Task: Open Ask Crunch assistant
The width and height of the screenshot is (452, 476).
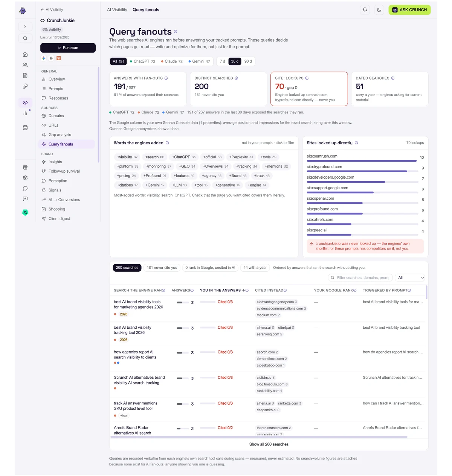Action: tap(409, 10)
